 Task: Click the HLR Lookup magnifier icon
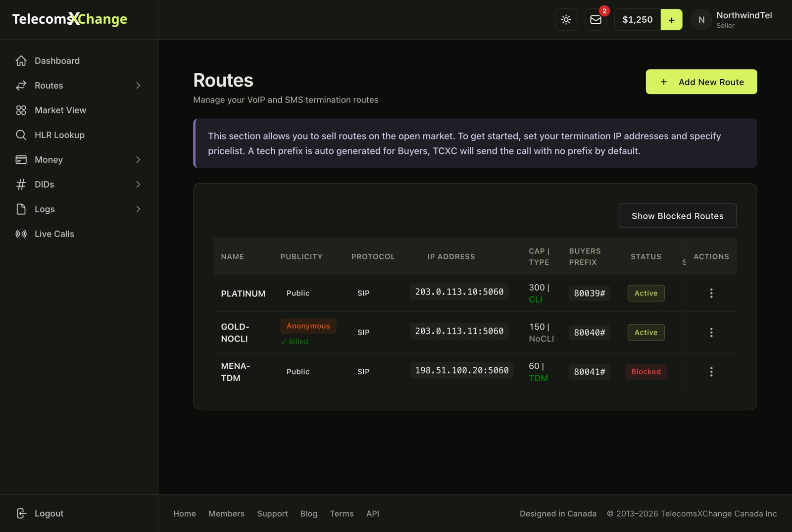[21, 135]
